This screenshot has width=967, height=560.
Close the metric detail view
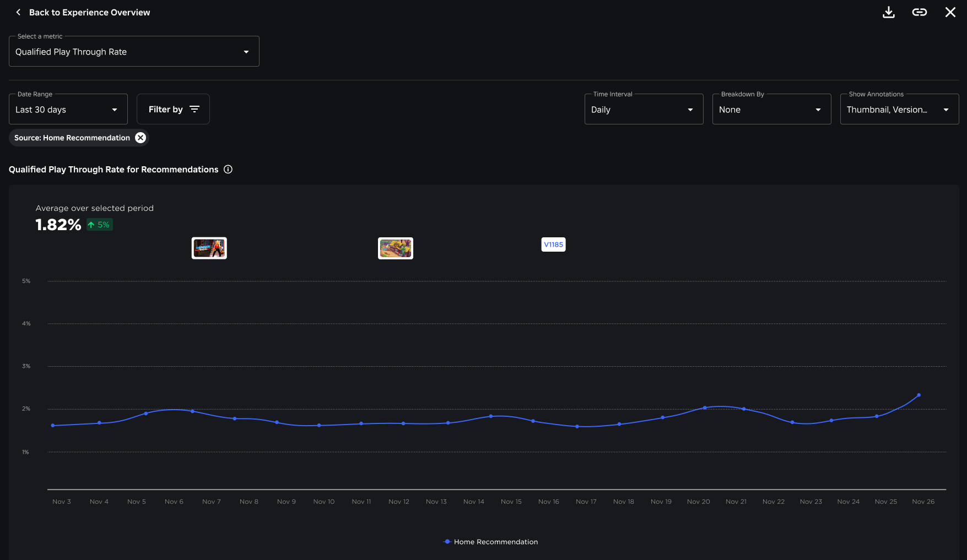coord(950,12)
